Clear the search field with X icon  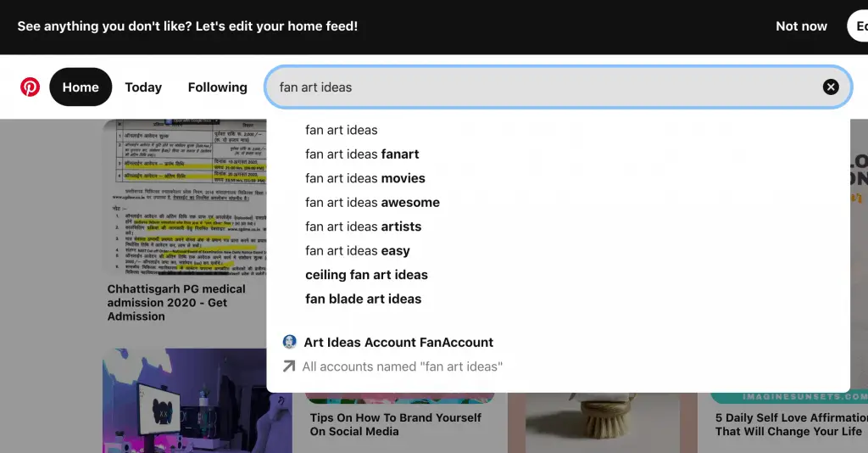tap(831, 87)
